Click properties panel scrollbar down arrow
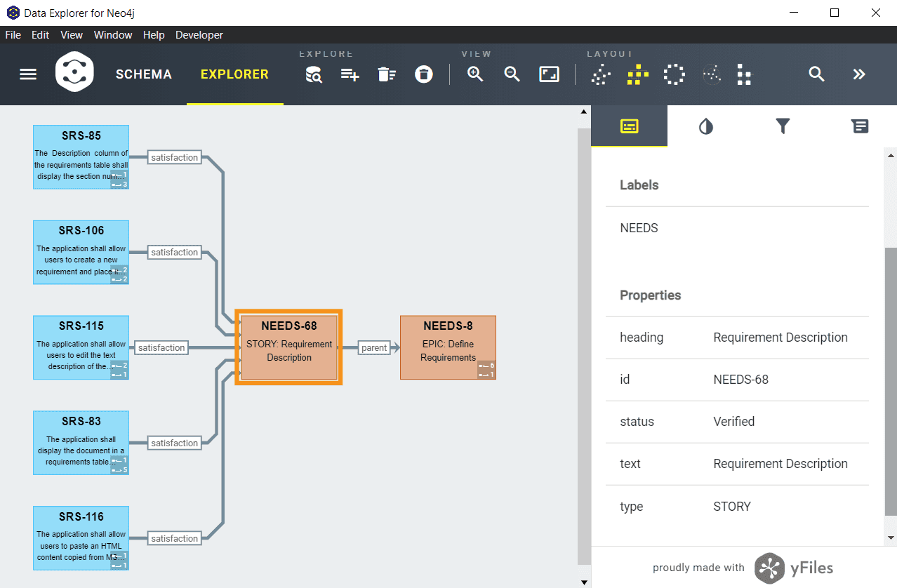 [891, 538]
